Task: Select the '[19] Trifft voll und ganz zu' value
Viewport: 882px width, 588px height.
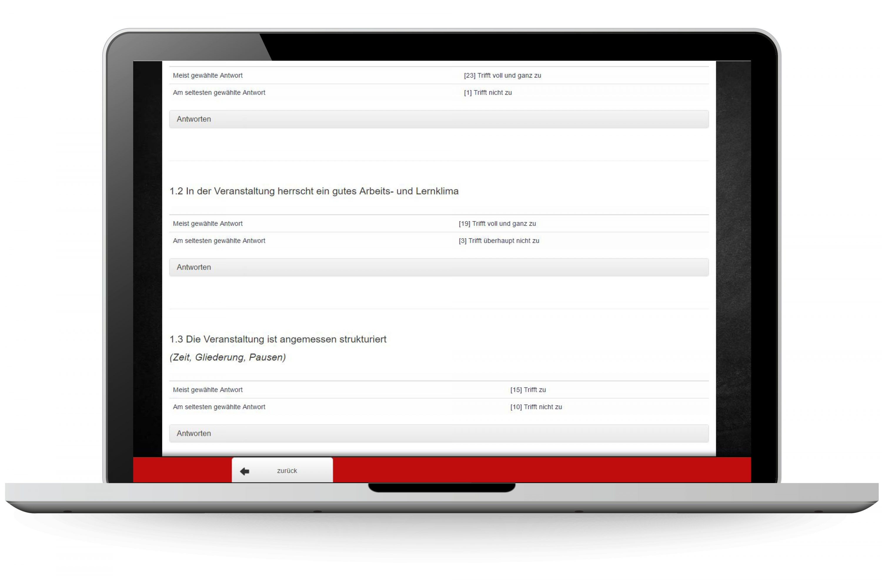Action: pyautogui.click(x=497, y=223)
